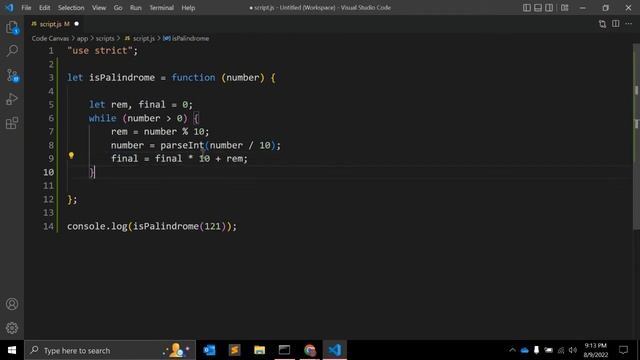Open Sublime Text from the taskbar
The width and height of the screenshot is (640, 360).
pyautogui.click(x=234, y=350)
